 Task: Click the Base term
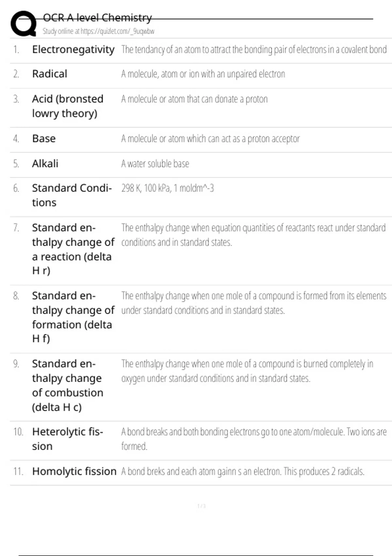[44, 139]
